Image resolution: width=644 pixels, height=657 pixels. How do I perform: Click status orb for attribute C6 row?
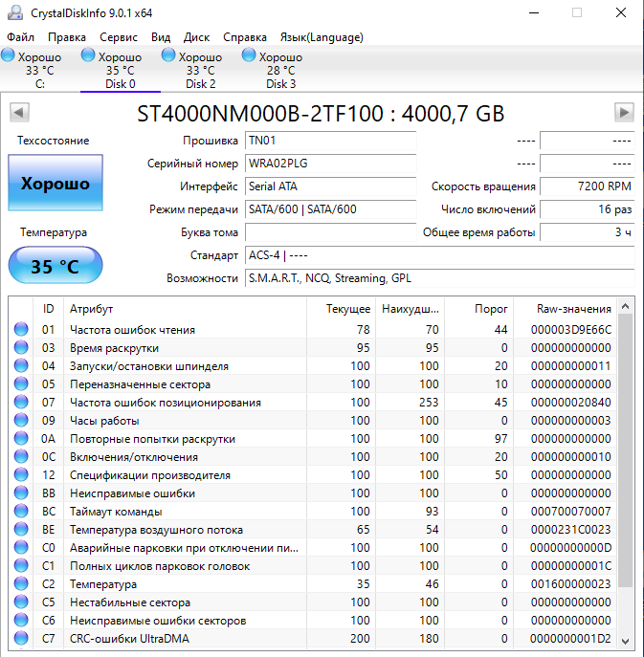click(x=21, y=620)
